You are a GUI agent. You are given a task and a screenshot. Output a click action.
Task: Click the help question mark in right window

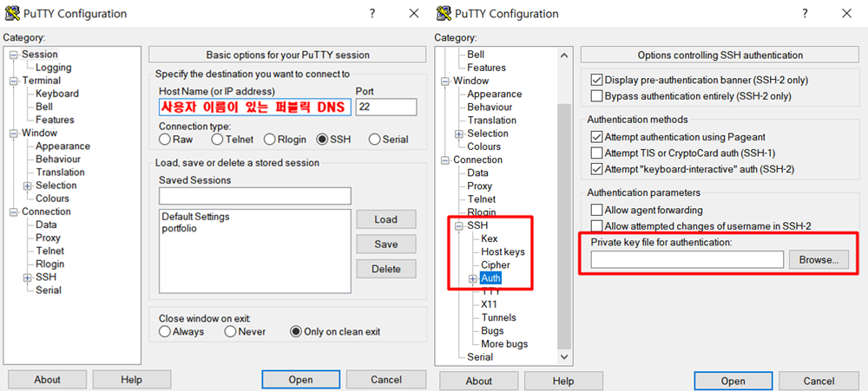(805, 13)
